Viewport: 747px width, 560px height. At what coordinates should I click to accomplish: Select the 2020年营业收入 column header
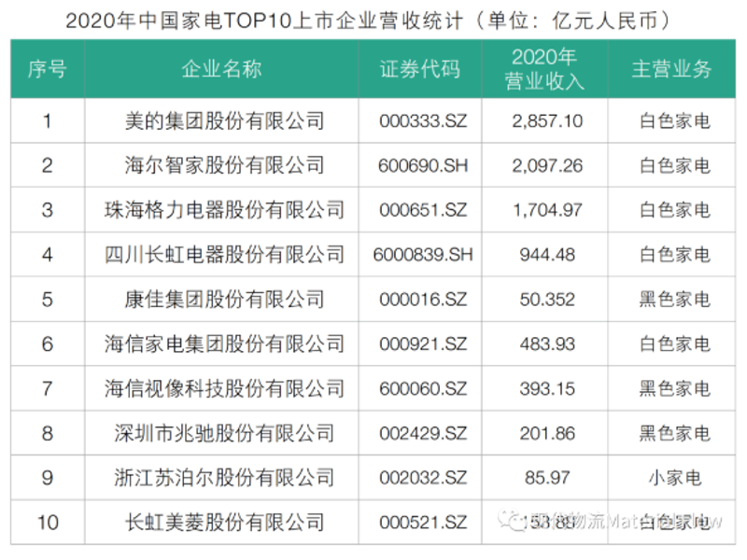545,69
